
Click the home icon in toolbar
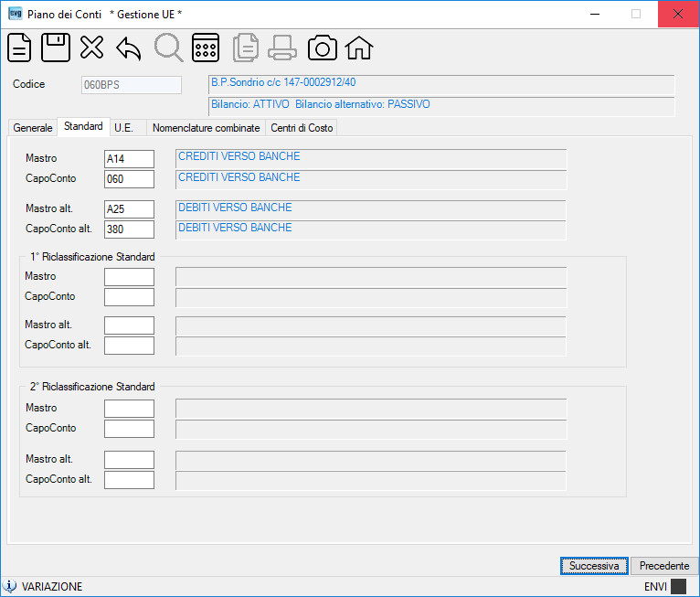pos(359,48)
